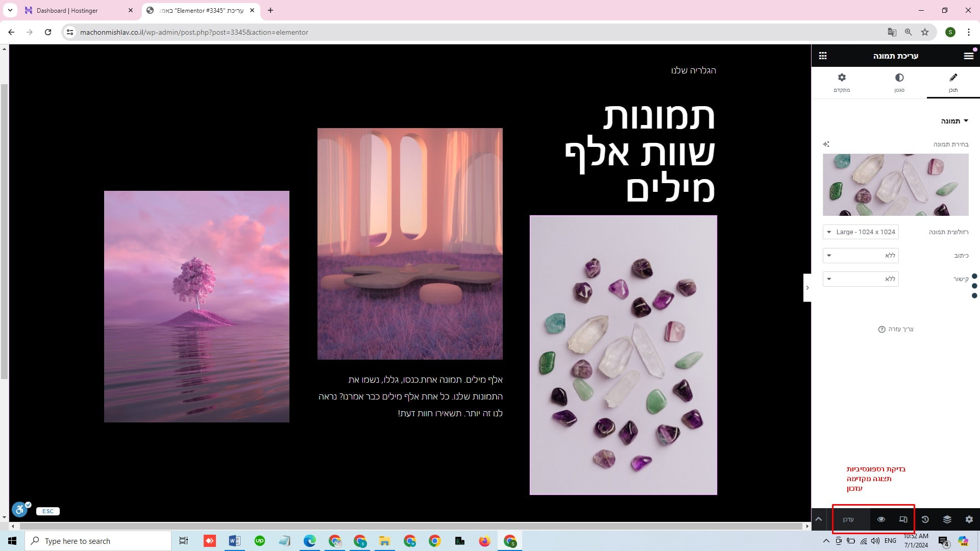Toggle responsive mode device icon
Viewport: 980px width, 551px height.
pos(903,519)
